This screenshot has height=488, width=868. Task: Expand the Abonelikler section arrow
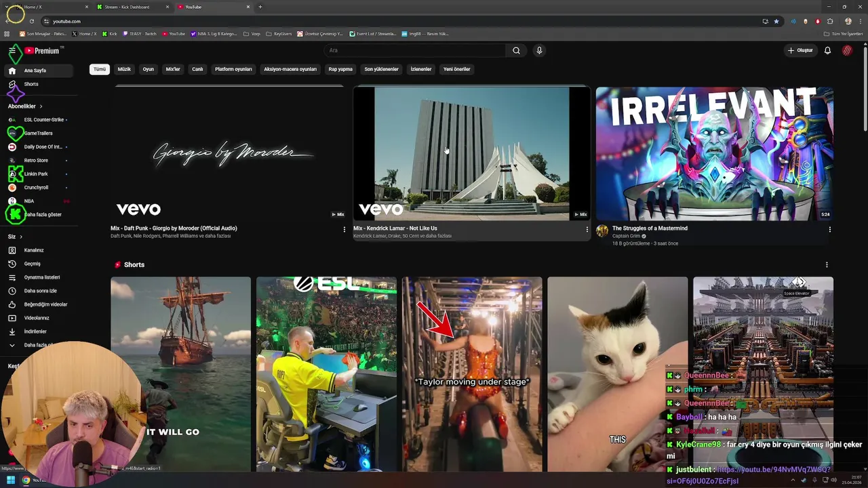(x=41, y=106)
